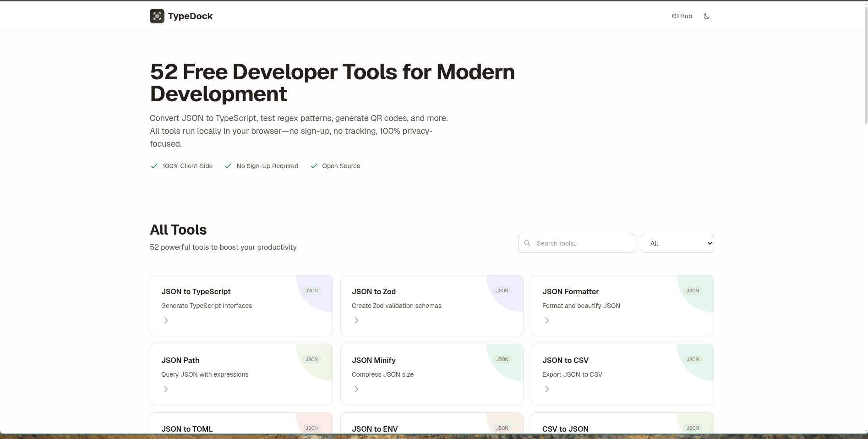Click the '100% Client-Side' text
Image resolution: width=868 pixels, height=439 pixels.
187,166
